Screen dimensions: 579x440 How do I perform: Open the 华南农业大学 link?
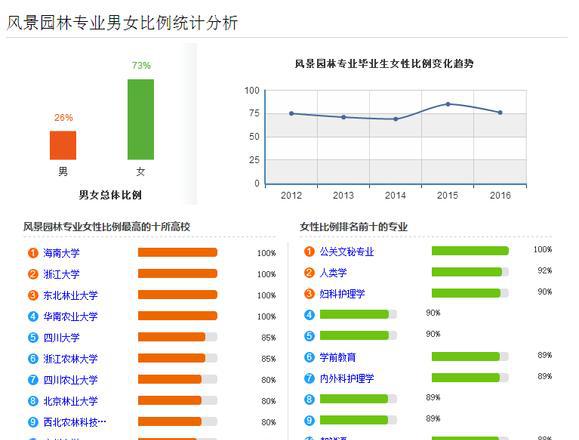pyautogui.click(x=71, y=316)
